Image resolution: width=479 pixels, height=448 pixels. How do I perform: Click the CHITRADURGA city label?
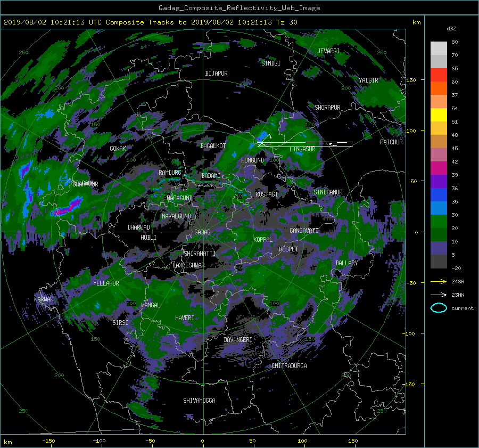(290, 366)
